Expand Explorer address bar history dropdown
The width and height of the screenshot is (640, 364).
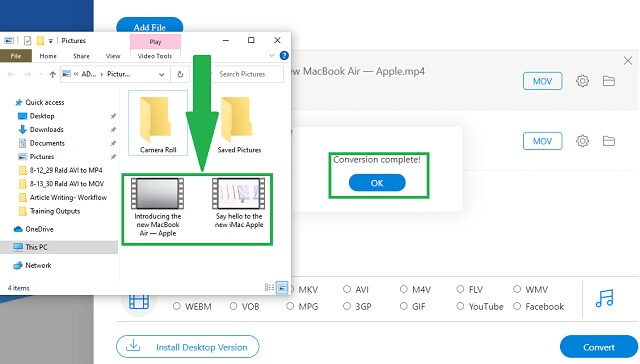tap(162, 75)
